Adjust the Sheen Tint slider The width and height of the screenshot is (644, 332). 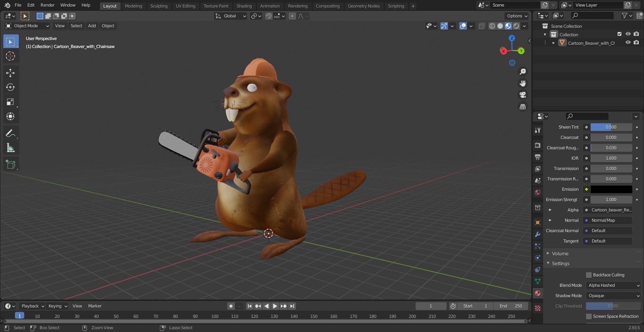tap(611, 127)
